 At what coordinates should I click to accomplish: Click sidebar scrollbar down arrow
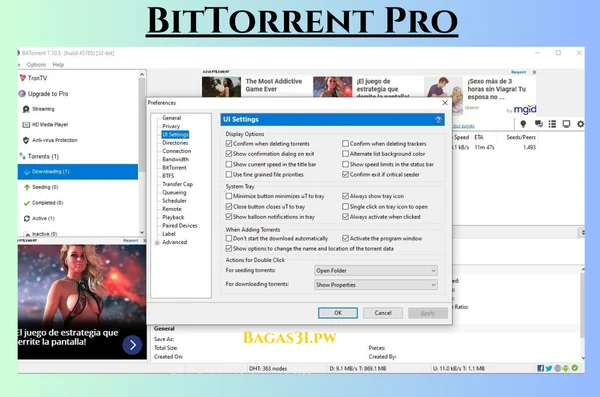click(x=142, y=232)
